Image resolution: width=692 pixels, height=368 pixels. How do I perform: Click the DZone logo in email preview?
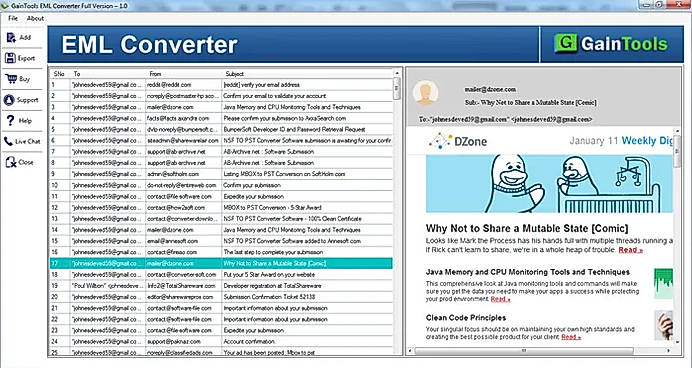tap(458, 141)
